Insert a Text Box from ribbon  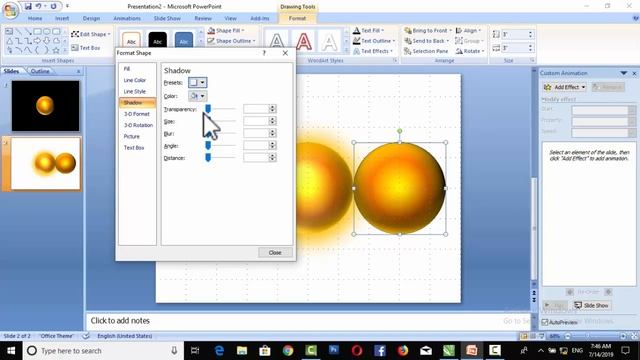[x=86, y=48]
